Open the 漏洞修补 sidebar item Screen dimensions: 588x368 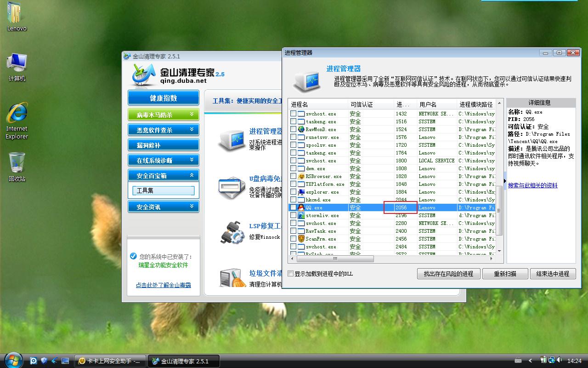pyautogui.click(x=164, y=145)
